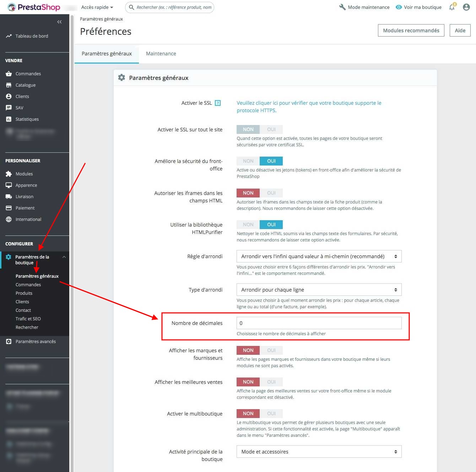The width and height of the screenshot is (476, 472).
Task: Expand Activité principale de la boutique dropdown
Action: 319,452
